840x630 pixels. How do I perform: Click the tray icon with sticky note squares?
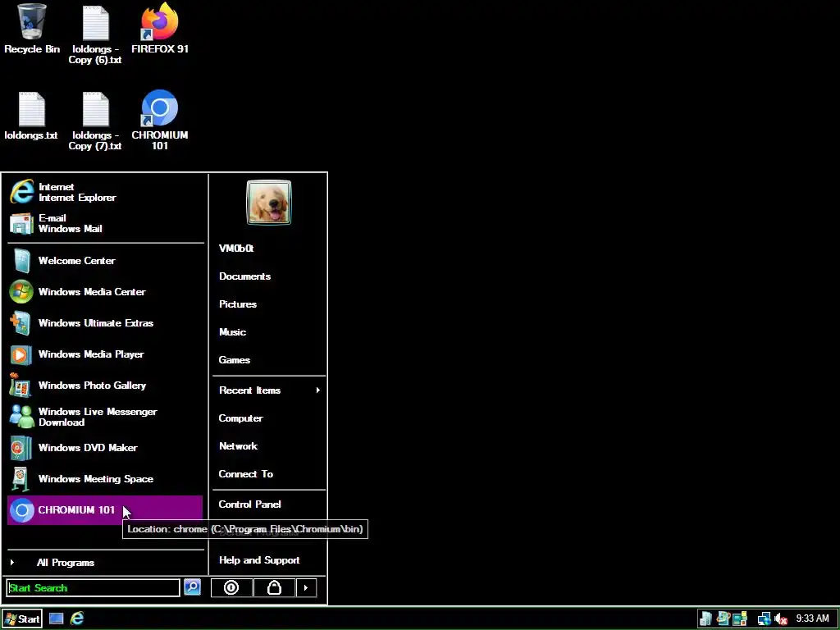[x=741, y=619]
